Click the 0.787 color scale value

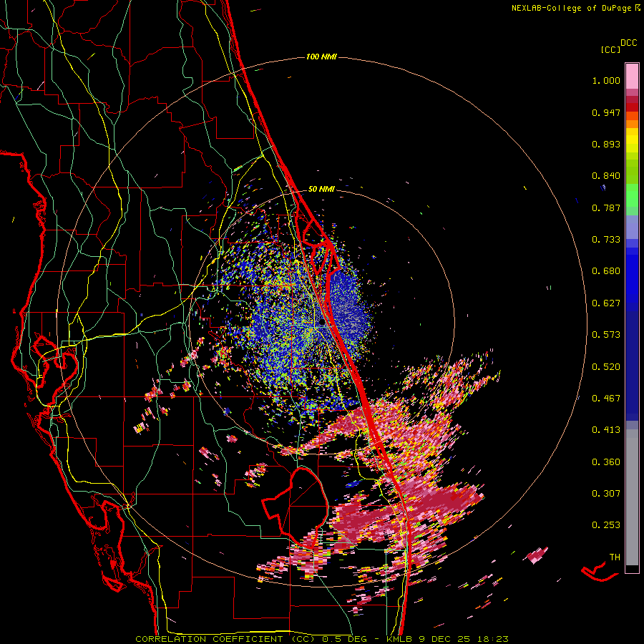[606, 208]
